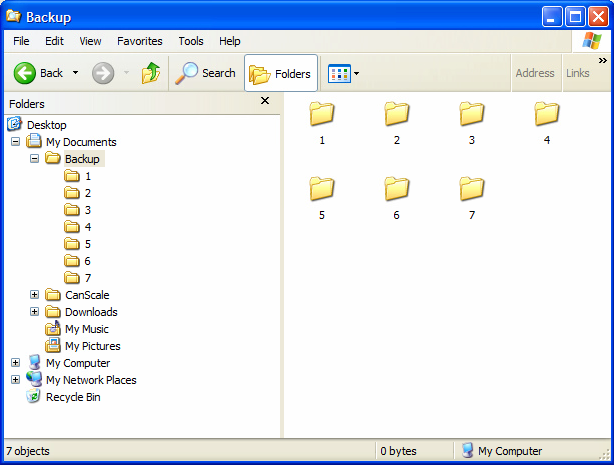The height and width of the screenshot is (465, 614).
Task: Open the Favorites menu
Action: [x=139, y=41]
